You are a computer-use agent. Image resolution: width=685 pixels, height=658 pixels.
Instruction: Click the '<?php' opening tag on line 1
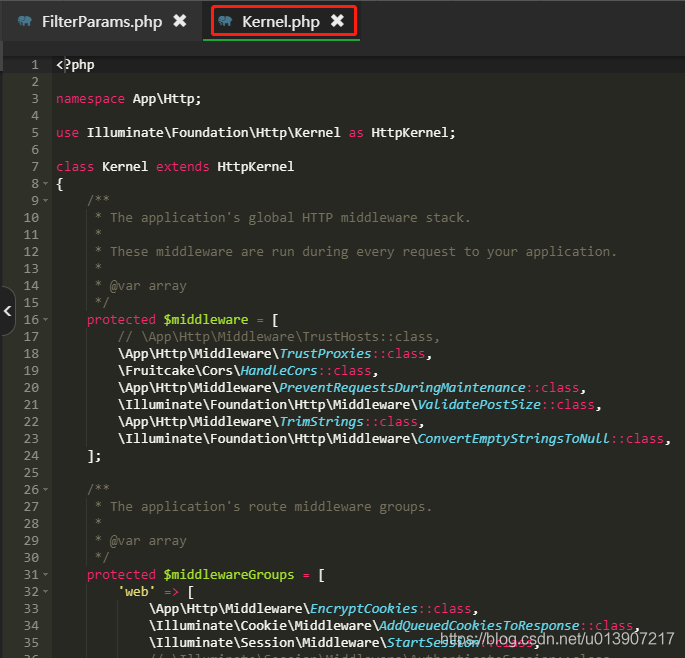[x=75, y=65]
